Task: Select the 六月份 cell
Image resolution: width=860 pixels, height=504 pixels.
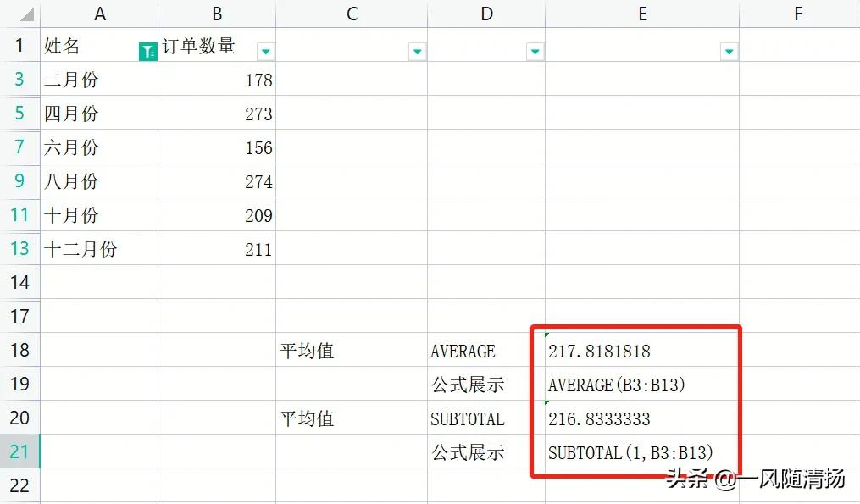Action: tap(99, 147)
